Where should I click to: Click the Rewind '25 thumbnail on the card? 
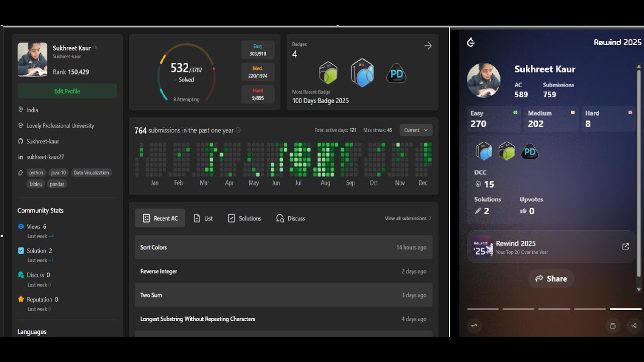click(482, 246)
